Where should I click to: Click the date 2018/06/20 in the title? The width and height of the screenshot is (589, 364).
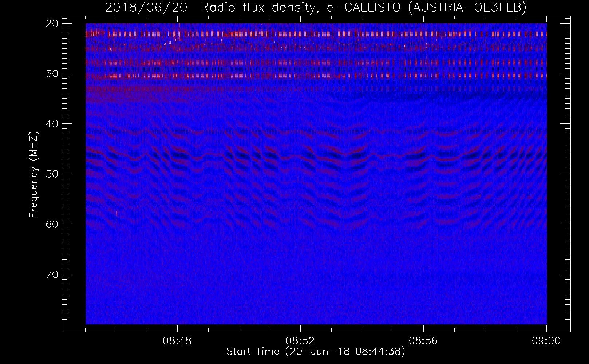pos(146,7)
